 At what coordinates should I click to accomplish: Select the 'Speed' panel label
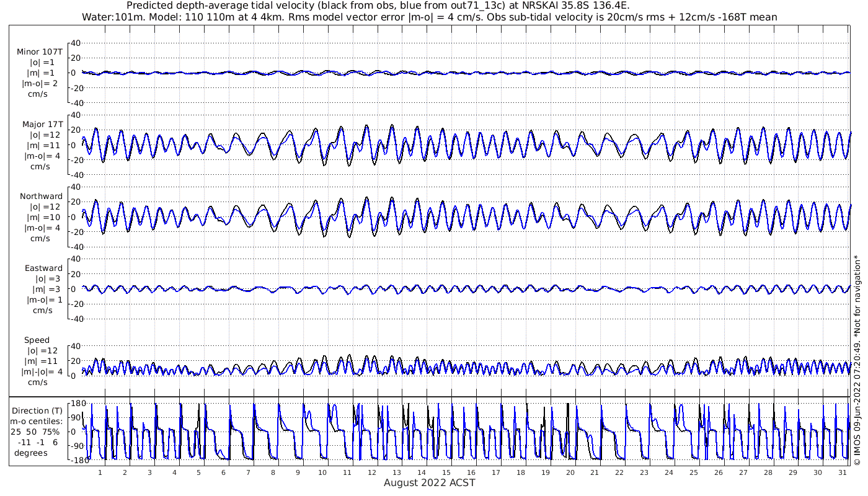37,340
